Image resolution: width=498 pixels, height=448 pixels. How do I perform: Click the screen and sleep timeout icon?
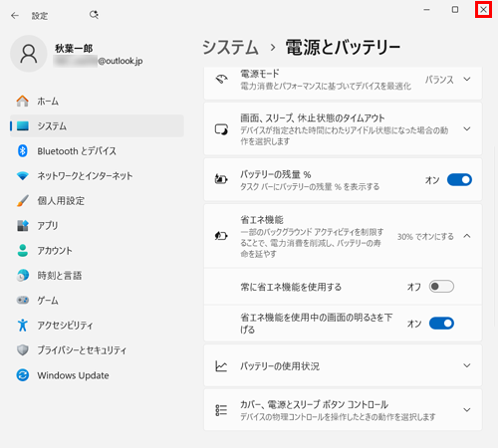click(x=221, y=129)
